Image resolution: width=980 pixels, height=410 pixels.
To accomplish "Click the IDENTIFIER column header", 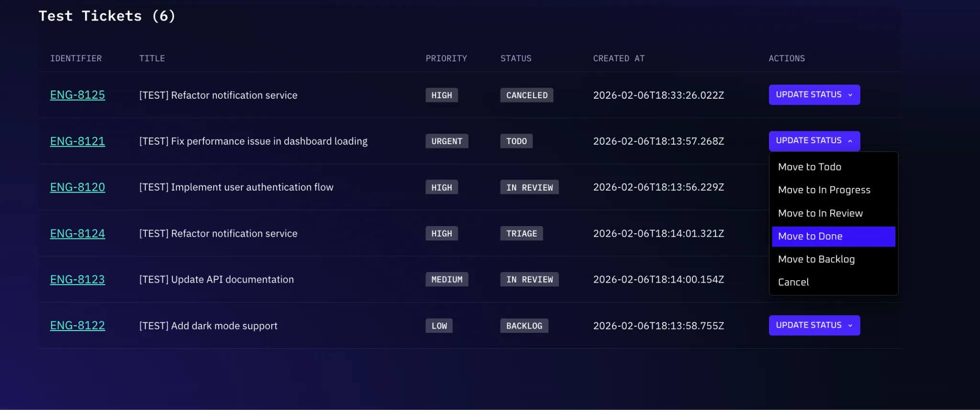I will coord(76,58).
